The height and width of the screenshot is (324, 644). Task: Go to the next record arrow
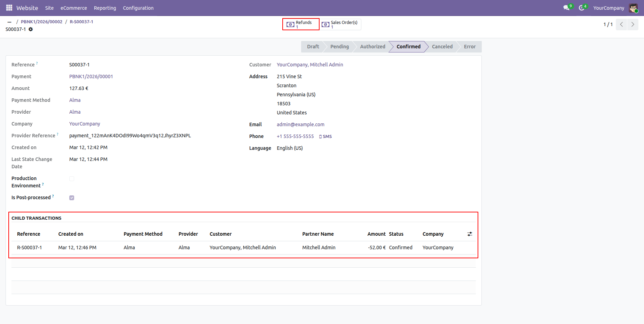[x=633, y=24]
